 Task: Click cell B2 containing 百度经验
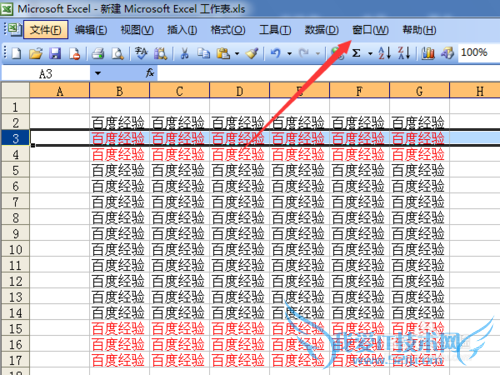point(120,122)
